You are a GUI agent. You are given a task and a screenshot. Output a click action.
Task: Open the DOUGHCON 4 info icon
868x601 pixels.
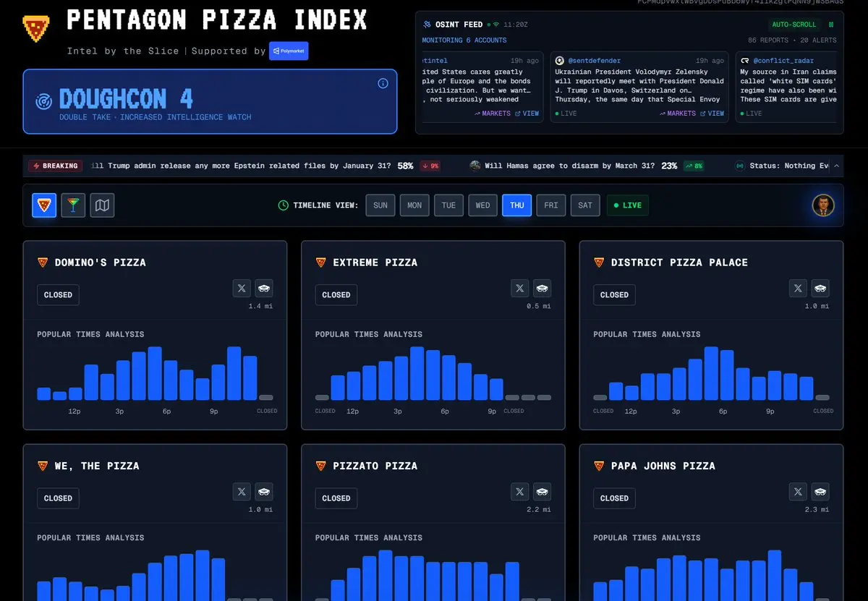point(383,83)
